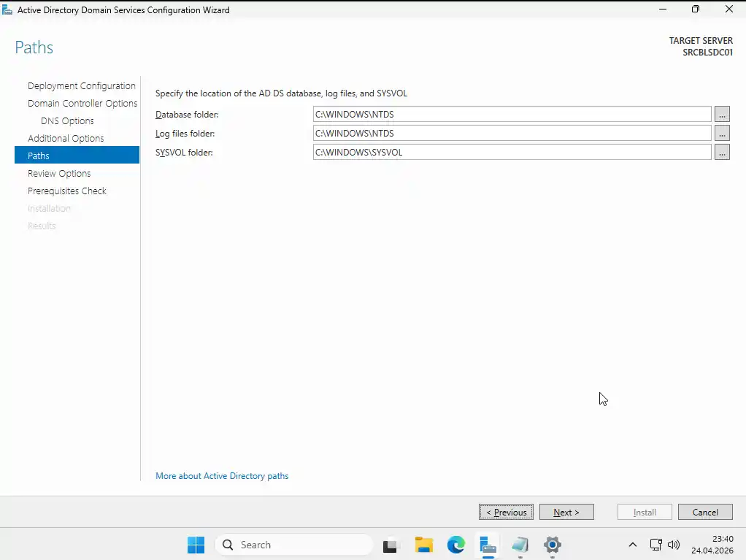This screenshot has height=560, width=746.
Task: Click the TARGET SERVER label
Action: (x=701, y=40)
